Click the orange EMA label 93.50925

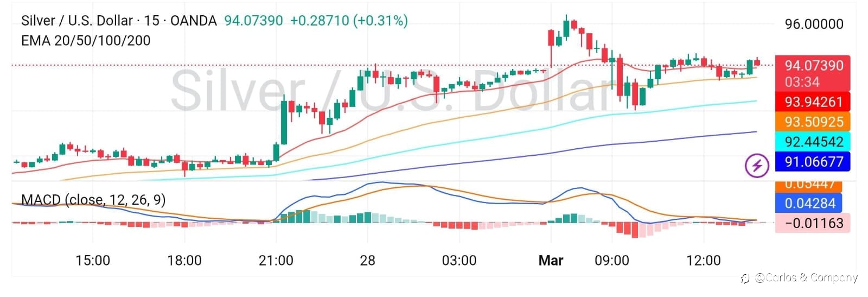click(813, 122)
